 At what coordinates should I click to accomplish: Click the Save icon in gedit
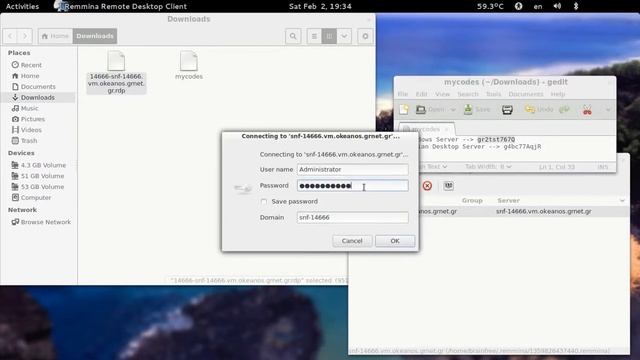[x=477, y=109]
